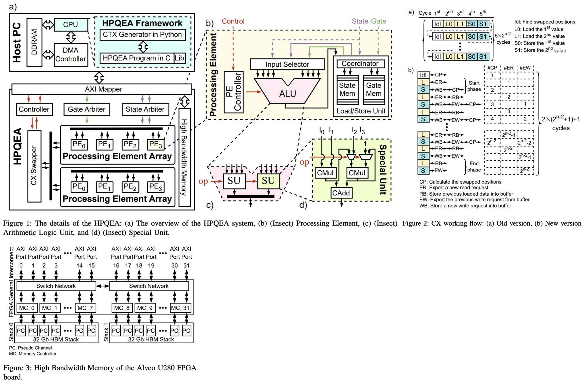Viewport: 588px width, 385px height.
Task: Select the Gate Mem block
Action: tap(374, 90)
